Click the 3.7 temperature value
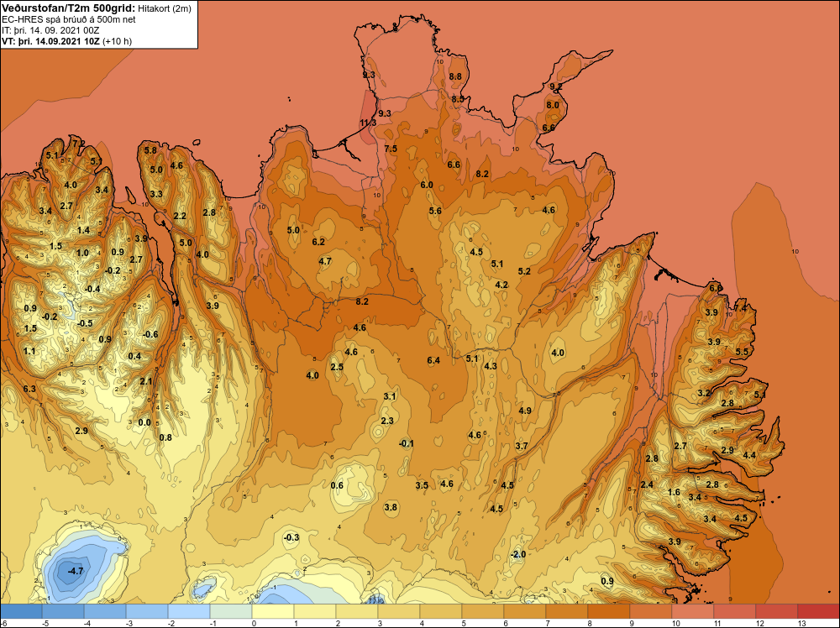The image size is (840, 628). 522,446
